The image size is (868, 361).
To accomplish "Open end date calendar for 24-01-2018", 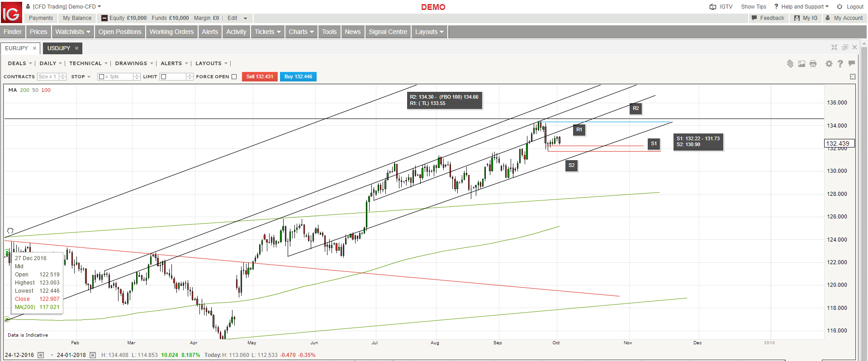I will 93,355.
